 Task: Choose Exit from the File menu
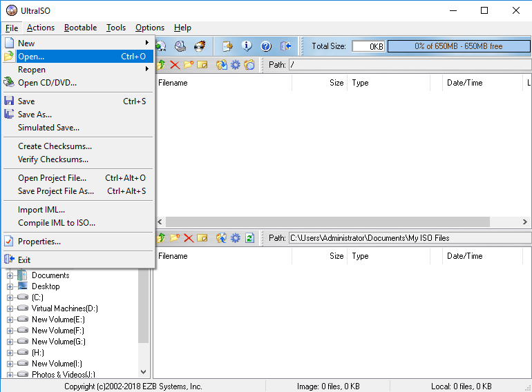[x=78, y=260]
